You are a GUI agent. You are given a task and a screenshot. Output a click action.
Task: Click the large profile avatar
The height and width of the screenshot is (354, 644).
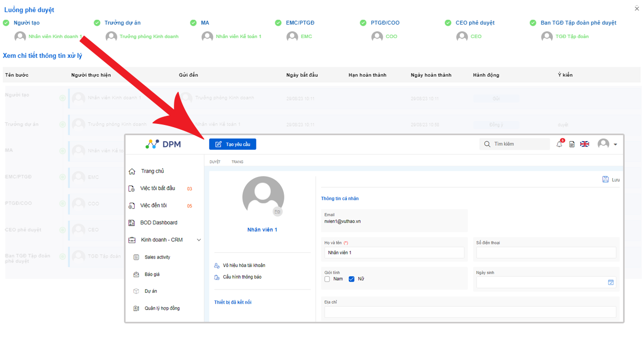[x=263, y=195]
